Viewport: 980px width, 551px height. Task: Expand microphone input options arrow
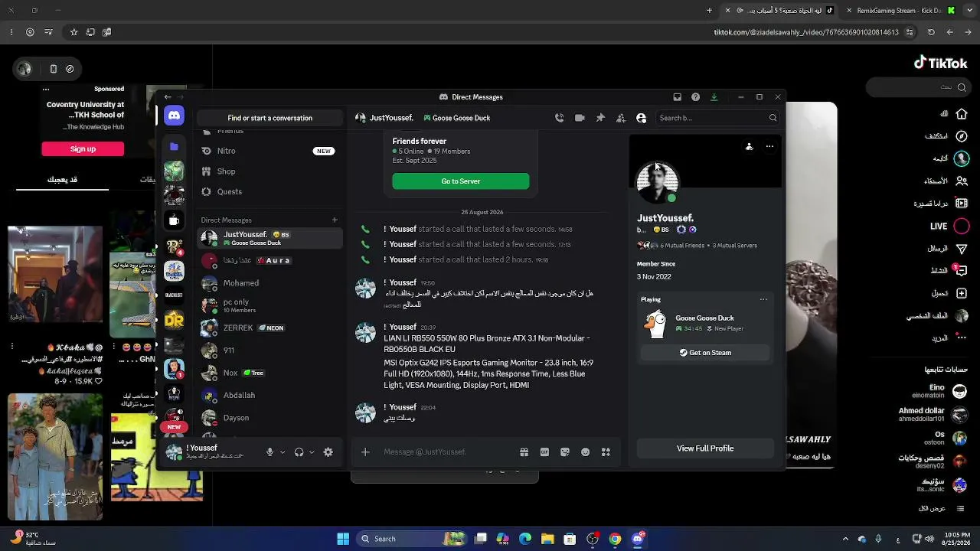pyautogui.click(x=283, y=452)
